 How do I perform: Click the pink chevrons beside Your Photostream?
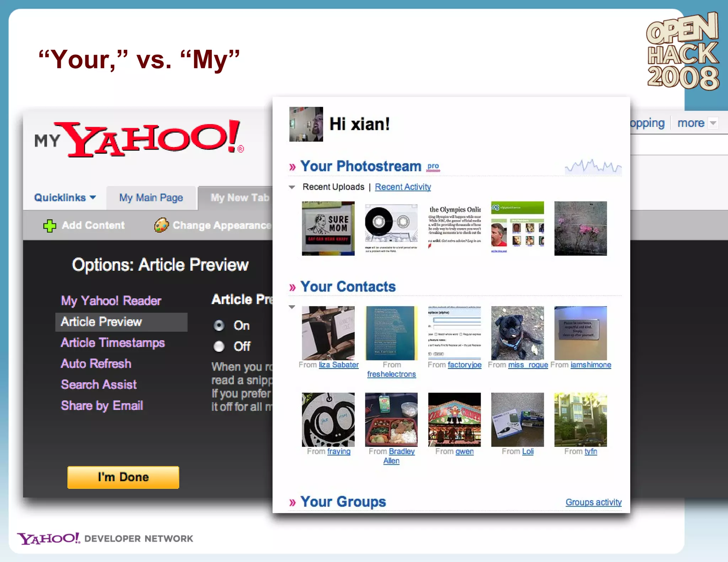(x=293, y=167)
